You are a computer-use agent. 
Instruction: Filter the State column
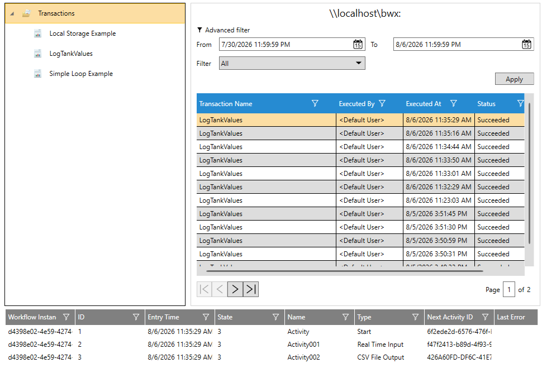point(275,317)
